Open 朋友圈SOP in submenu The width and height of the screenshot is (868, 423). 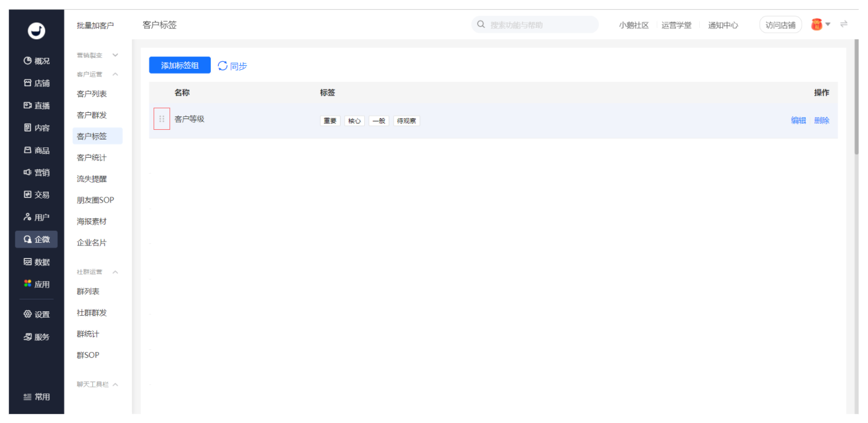[x=95, y=200]
